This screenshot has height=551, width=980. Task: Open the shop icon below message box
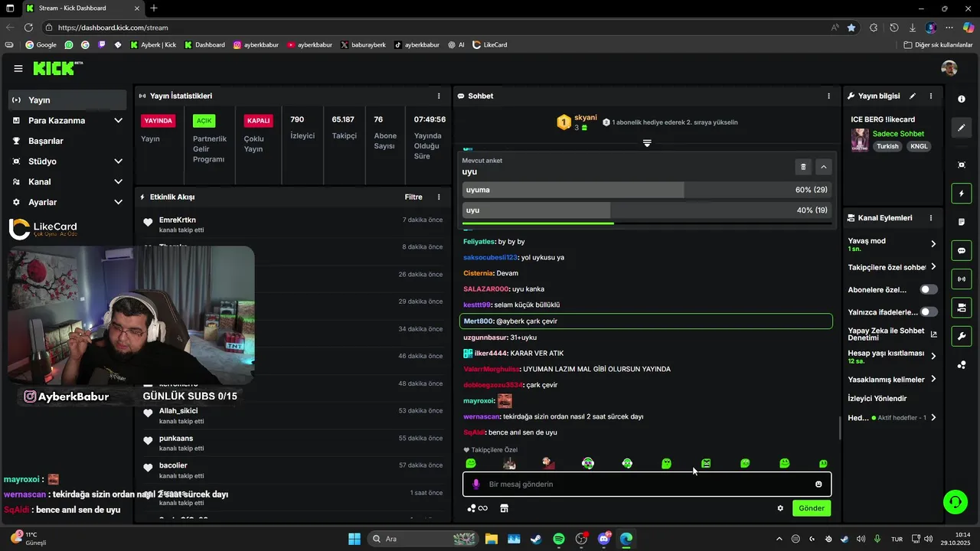tap(504, 508)
